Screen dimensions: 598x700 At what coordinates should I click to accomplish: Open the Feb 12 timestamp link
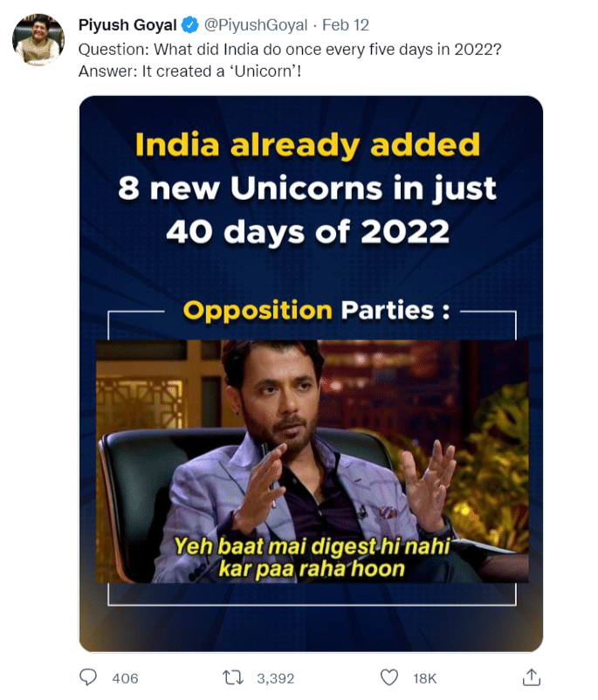click(x=346, y=25)
